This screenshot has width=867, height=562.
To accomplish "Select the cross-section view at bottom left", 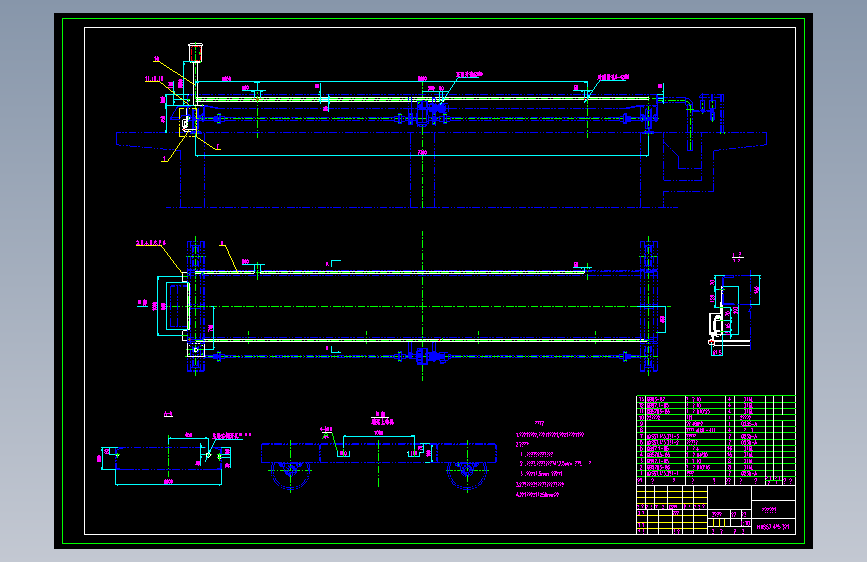I will tap(166, 459).
